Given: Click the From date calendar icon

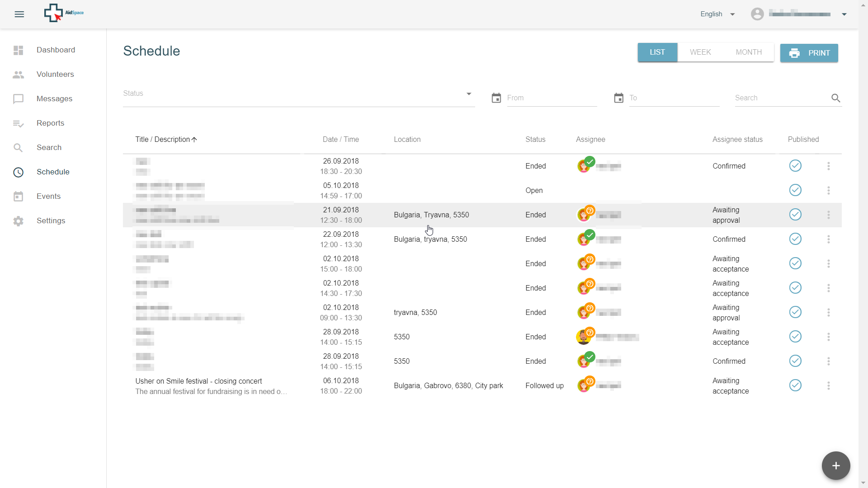Looking at the screenshot, I should (496, 98).
